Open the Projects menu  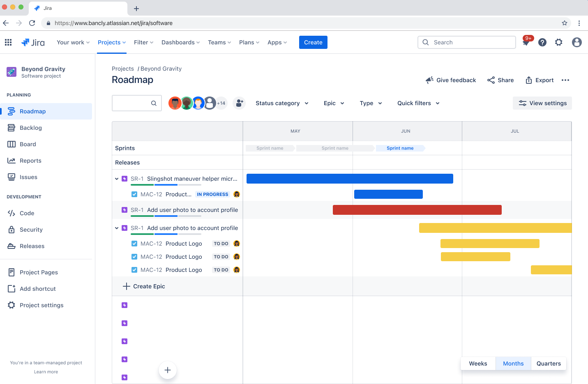109,42
